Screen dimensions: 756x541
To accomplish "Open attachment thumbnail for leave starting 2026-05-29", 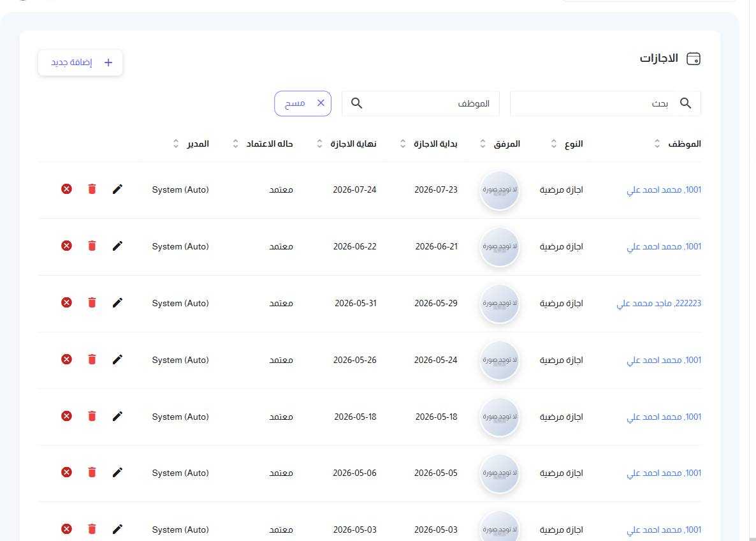I will coord(500,303).
